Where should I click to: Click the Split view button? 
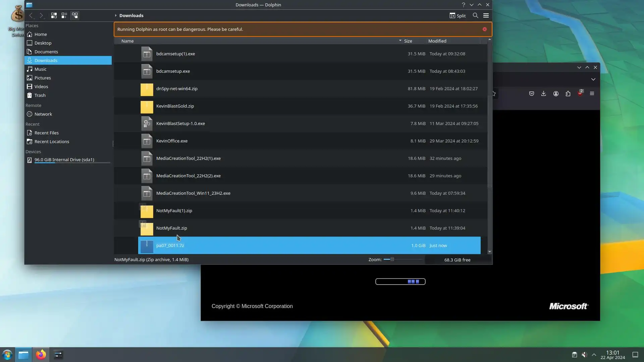point(458,16)
